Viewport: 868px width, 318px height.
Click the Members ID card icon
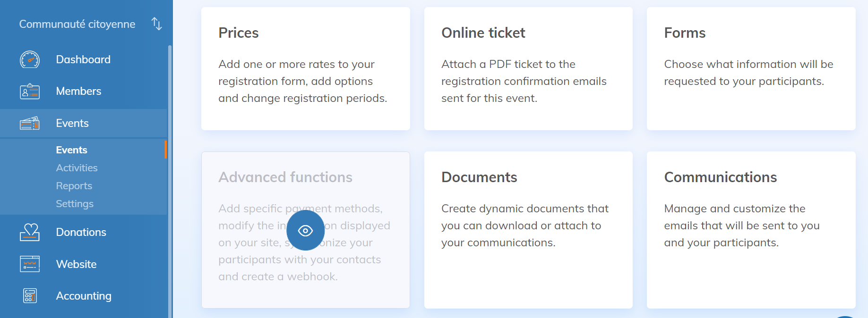[x=30, y=91]
